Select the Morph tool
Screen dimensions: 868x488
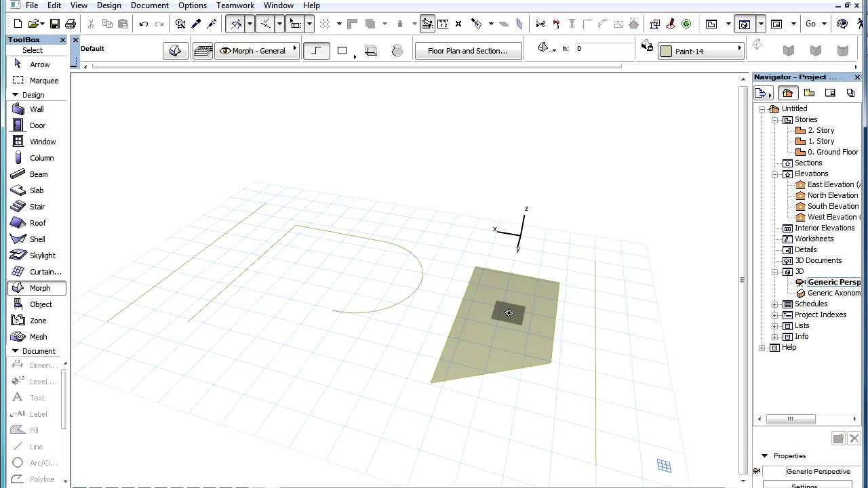point(37,288)
